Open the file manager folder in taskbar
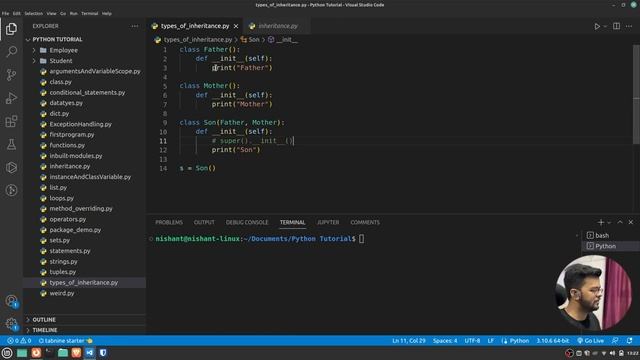This screenshot has height=360, width=640. coord(63,353)
